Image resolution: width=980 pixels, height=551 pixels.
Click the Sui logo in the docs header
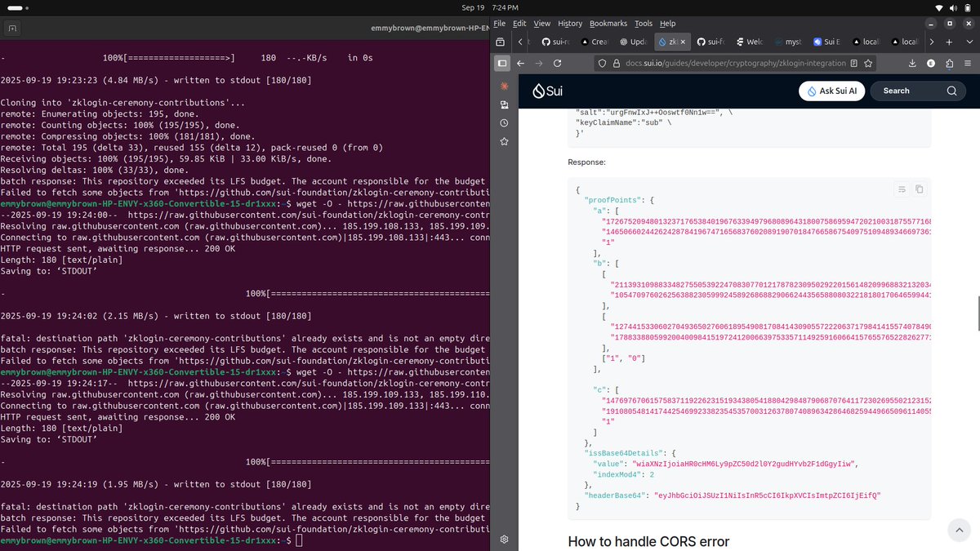click(x=546, y=91)
